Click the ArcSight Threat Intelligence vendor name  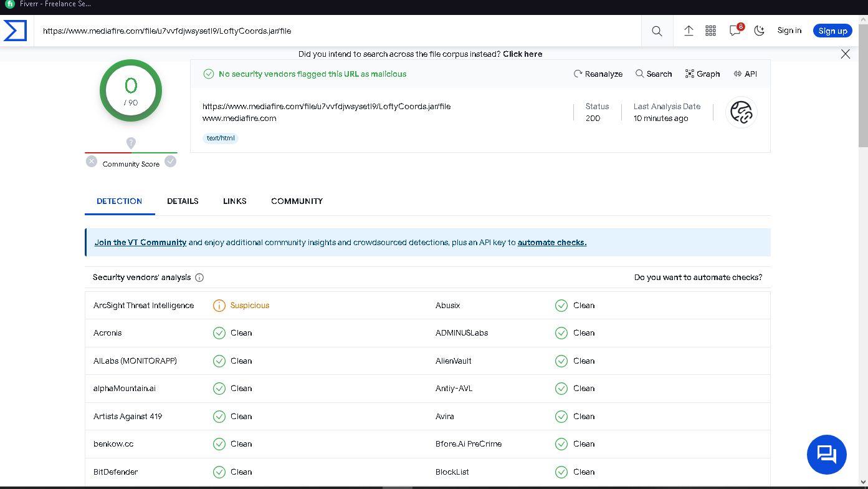[144, 306]
